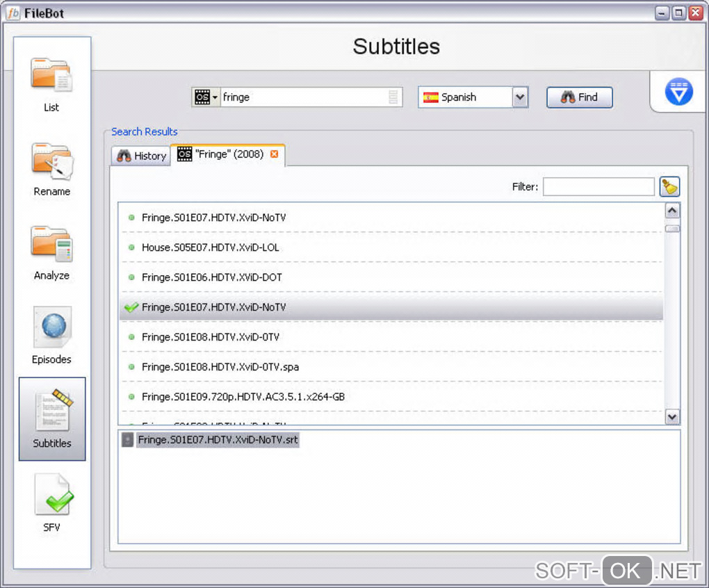Minimize the FileBot window
The image size is (709, 588).
point(662,13)
